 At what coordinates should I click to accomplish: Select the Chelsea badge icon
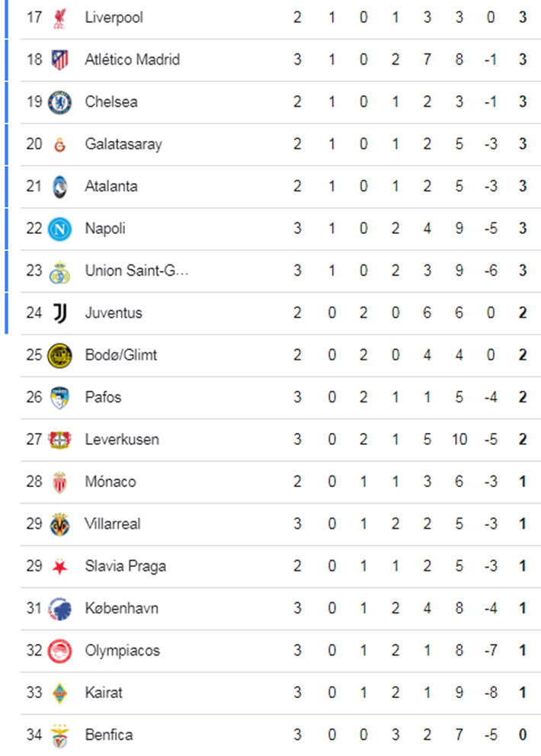59,101
